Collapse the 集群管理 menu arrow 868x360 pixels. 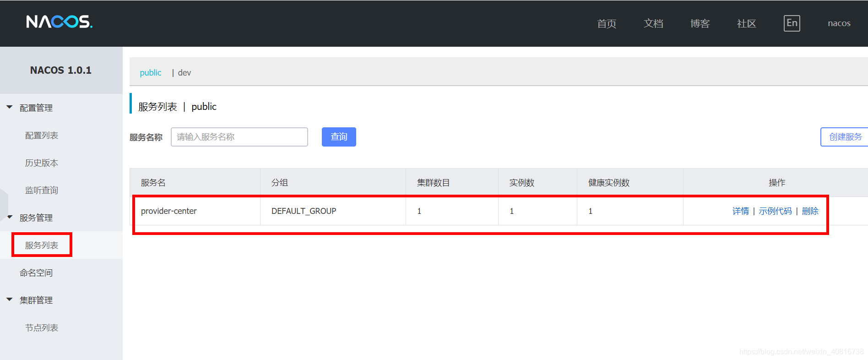tap(9, 300)
